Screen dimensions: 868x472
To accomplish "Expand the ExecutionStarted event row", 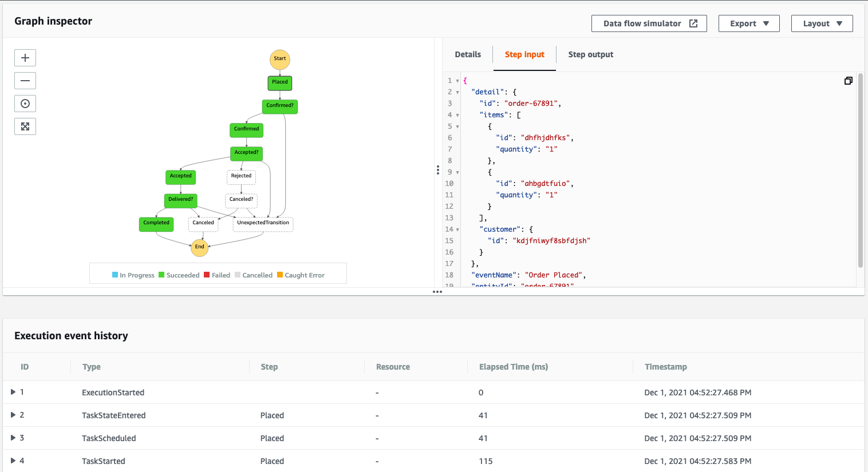I will (x=13, y=392).
